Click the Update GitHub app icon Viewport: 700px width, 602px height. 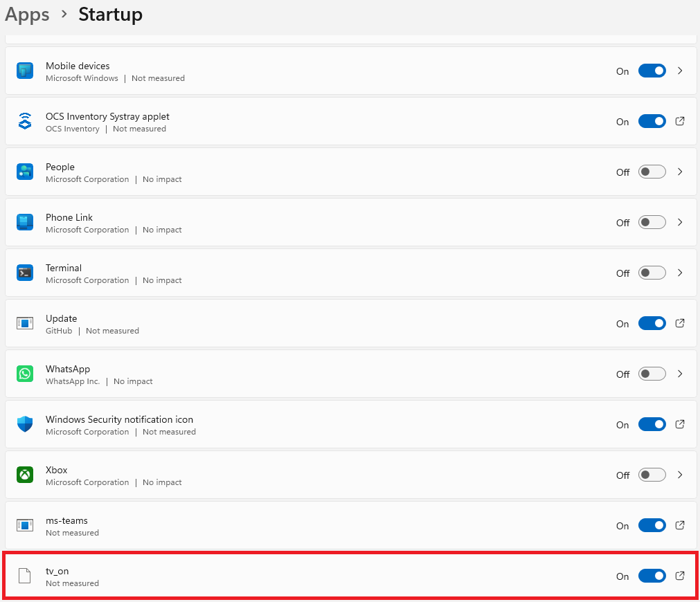click(25, 323)
